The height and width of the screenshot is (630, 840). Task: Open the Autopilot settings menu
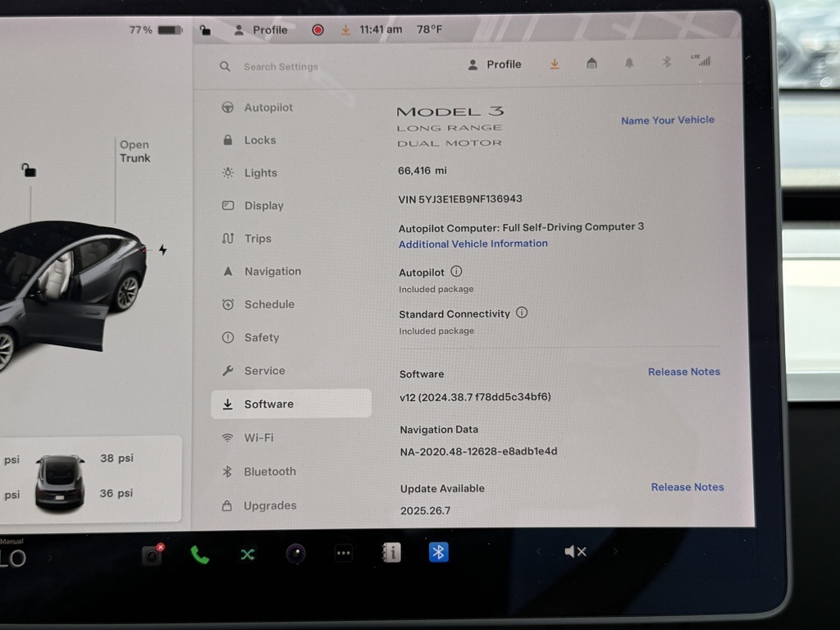[x=258, y=107]
